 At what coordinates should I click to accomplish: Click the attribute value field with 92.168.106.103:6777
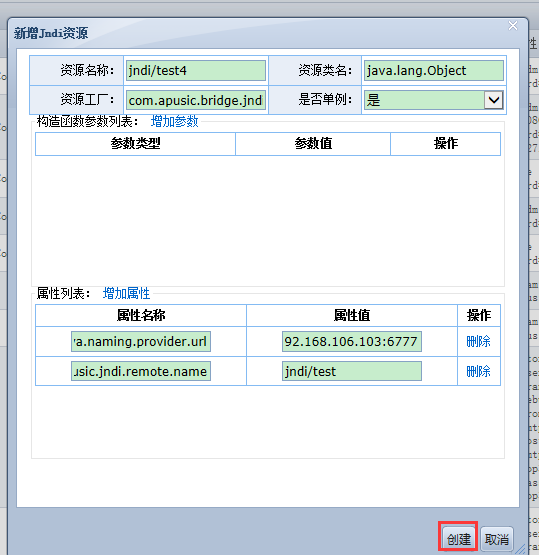point(352,342)
